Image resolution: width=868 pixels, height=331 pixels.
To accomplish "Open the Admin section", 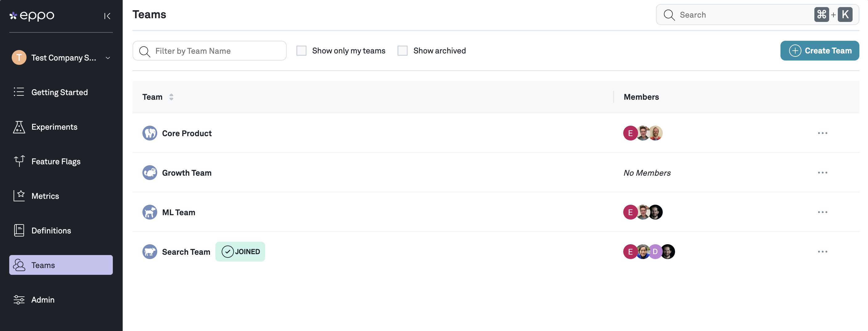I will click(43, 300).
